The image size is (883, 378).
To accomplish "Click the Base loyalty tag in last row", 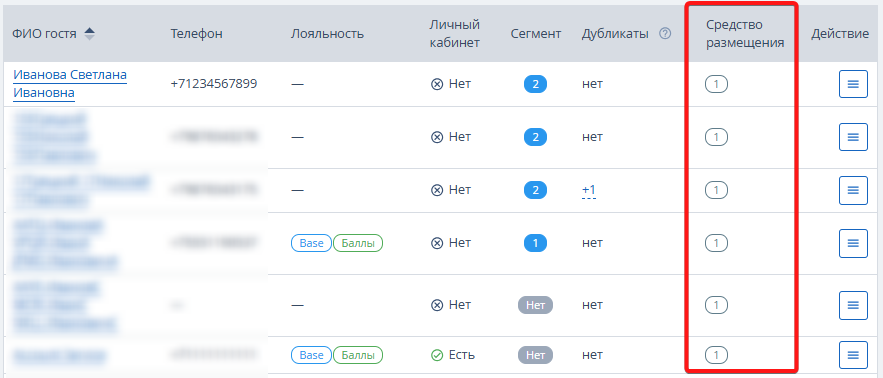I will (311, 355).
